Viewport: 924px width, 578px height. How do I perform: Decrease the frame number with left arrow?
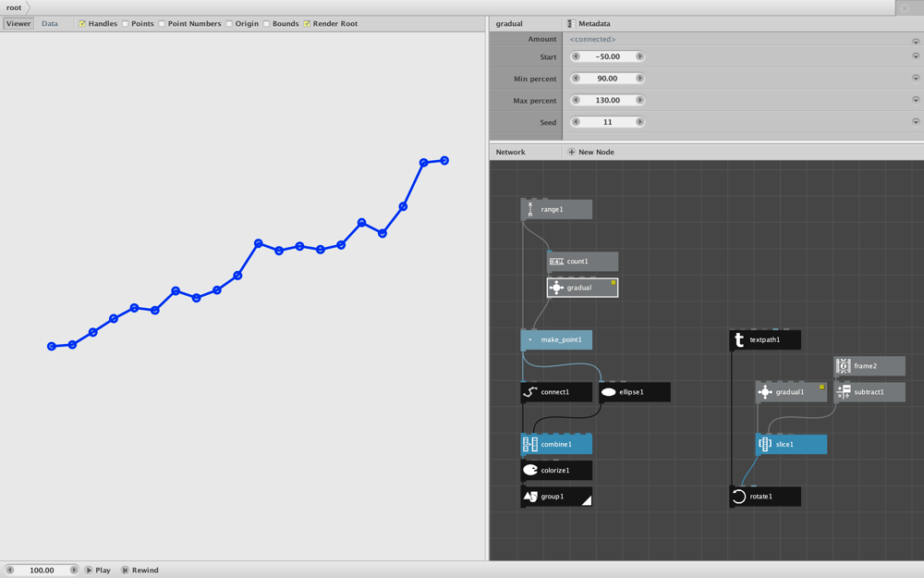9,571
